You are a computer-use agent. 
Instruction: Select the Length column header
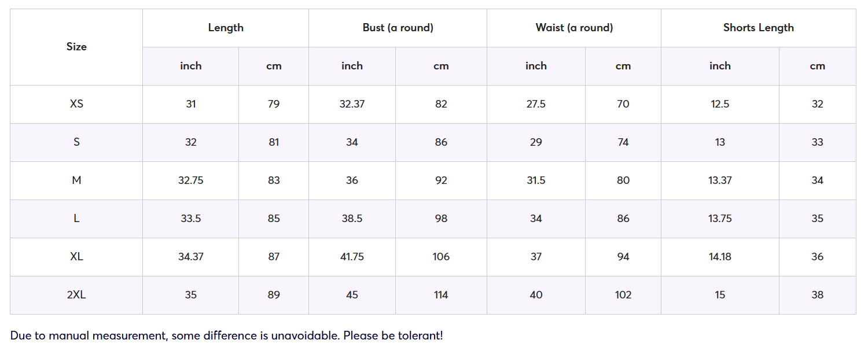click(x=226, y=28)
